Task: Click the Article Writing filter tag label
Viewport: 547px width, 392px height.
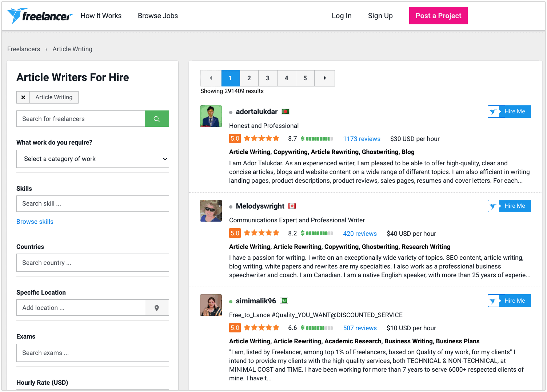Action: click(54, 97)
